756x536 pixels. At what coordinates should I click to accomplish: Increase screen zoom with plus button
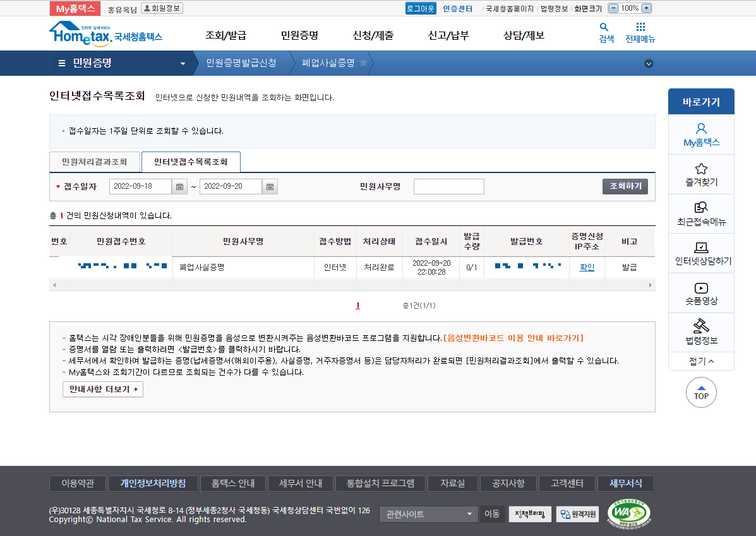click(647, 8)
